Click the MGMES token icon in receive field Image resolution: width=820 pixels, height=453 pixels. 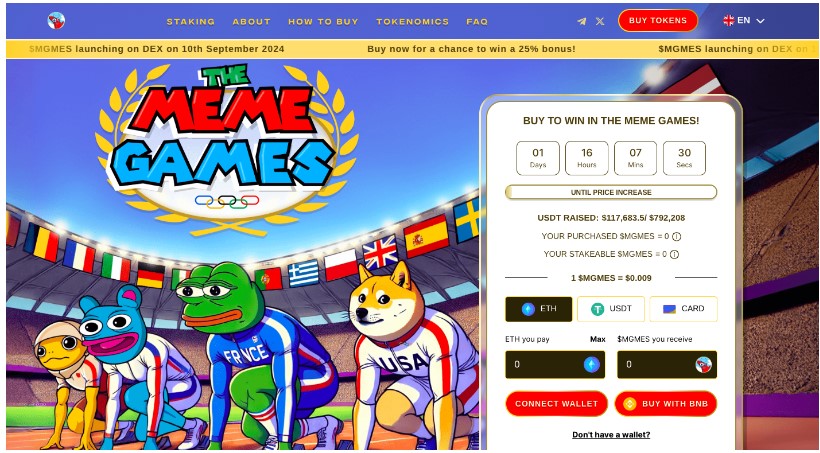tap(703, 365)
